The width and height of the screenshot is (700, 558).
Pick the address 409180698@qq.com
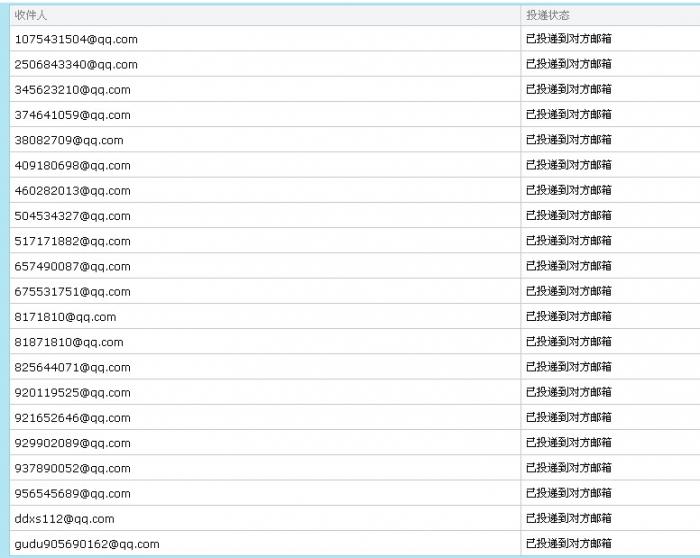click(72, 166)
